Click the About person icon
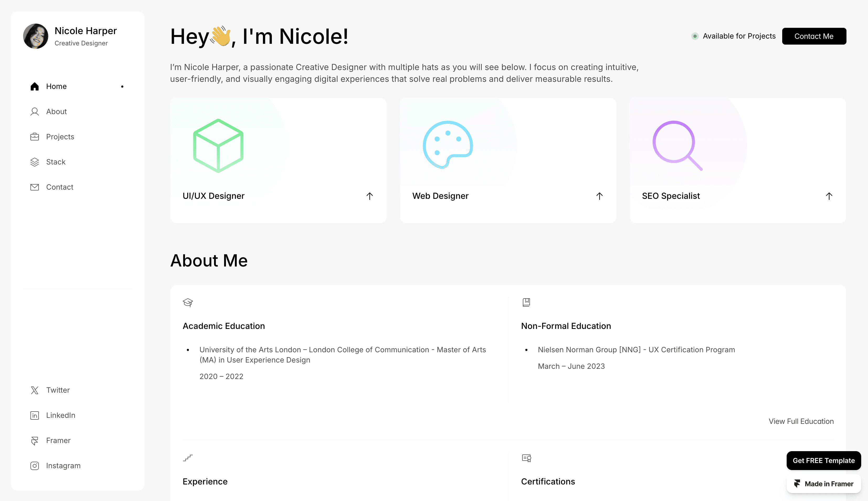This screenshot has width=868, height=501. tap(34, 111)
